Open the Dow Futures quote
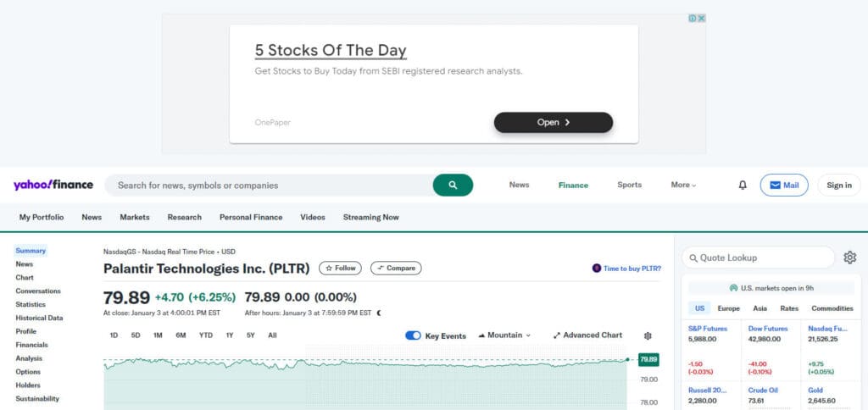This screenshot has height=410, width=868. pos(768,329)
